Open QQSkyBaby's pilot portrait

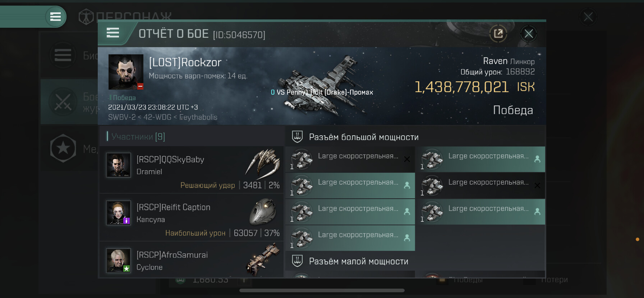118,165
